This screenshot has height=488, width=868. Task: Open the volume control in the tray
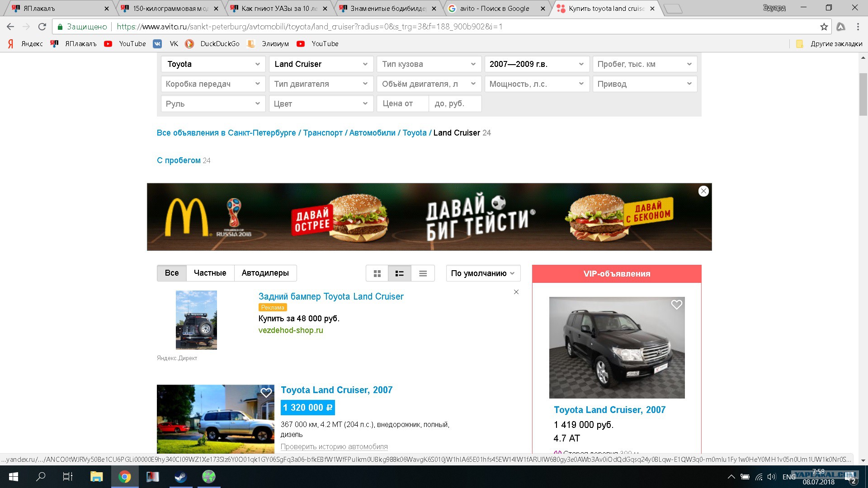(x=772, y=477)
